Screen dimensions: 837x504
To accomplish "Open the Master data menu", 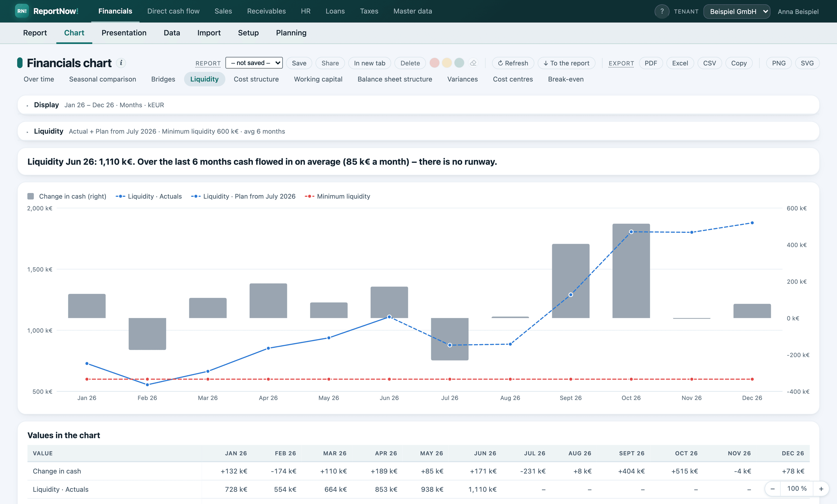I will (x=413, y=11).
